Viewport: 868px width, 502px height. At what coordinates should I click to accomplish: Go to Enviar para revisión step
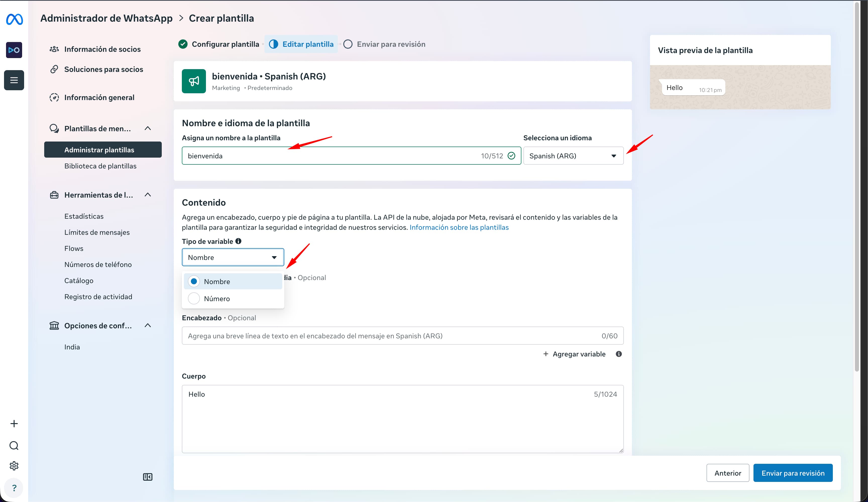pos(385,44)
